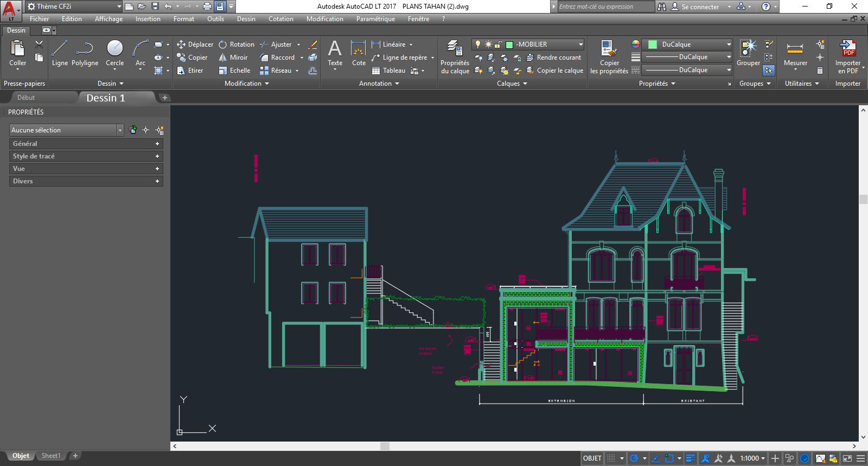Toggle lineweight display in status bar
The width and height of the screenshot is (868, 466).
[691, 458]
